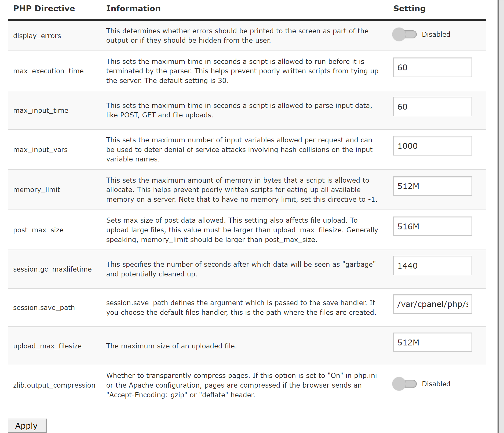Click the PHP Directive column header

click(44, 9)
